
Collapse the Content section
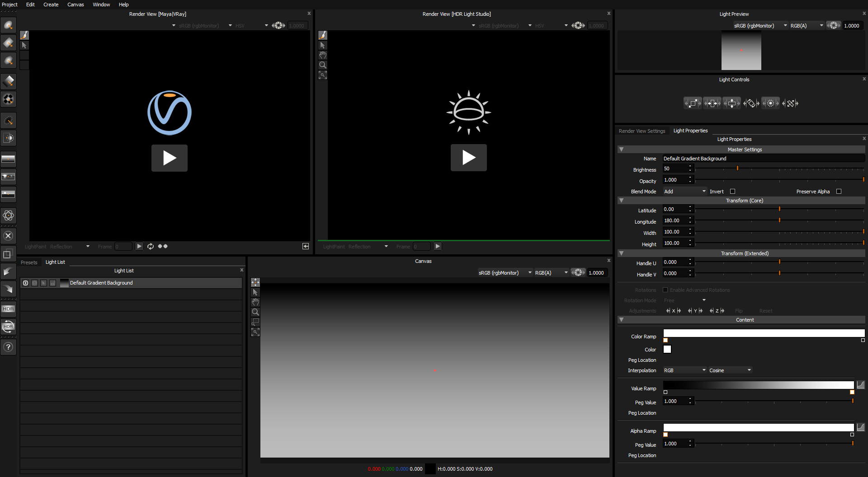[621, 320]
